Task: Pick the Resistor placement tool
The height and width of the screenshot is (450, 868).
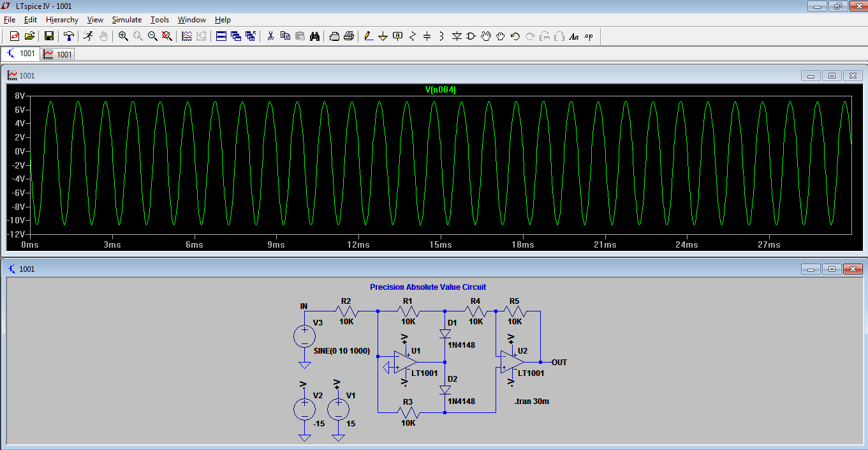Action: click(413, 36)
